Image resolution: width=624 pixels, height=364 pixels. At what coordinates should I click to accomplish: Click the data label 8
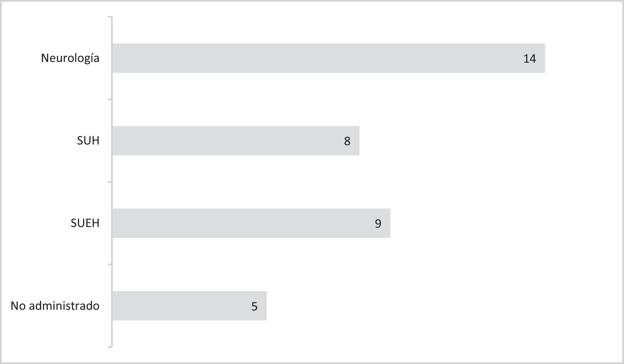tap(347, 141)
